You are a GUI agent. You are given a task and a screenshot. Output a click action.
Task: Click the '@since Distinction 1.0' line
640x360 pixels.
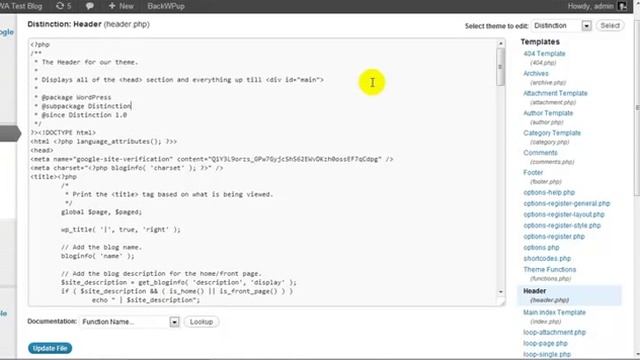coord(81,115)
